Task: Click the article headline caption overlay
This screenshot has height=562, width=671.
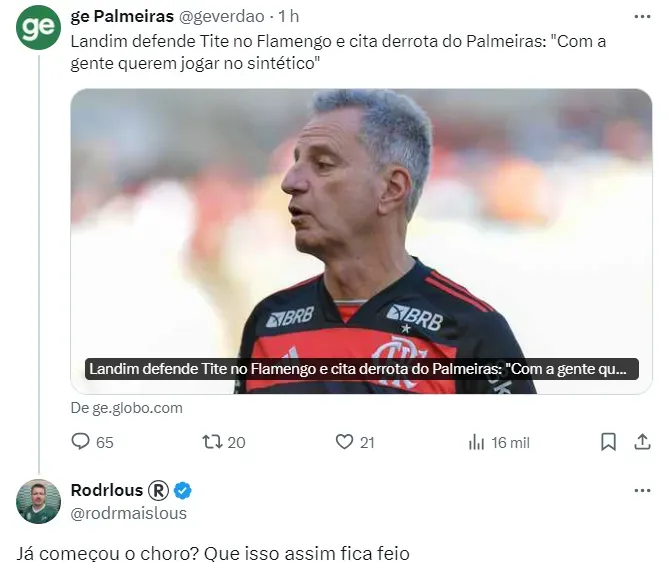Action: [362, 369]
